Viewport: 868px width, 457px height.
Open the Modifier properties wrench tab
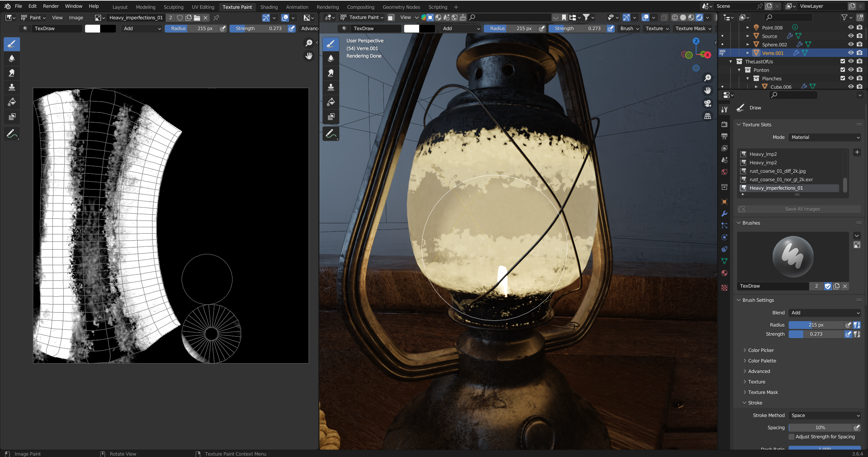pyautogui.click(x=725, y=214)
